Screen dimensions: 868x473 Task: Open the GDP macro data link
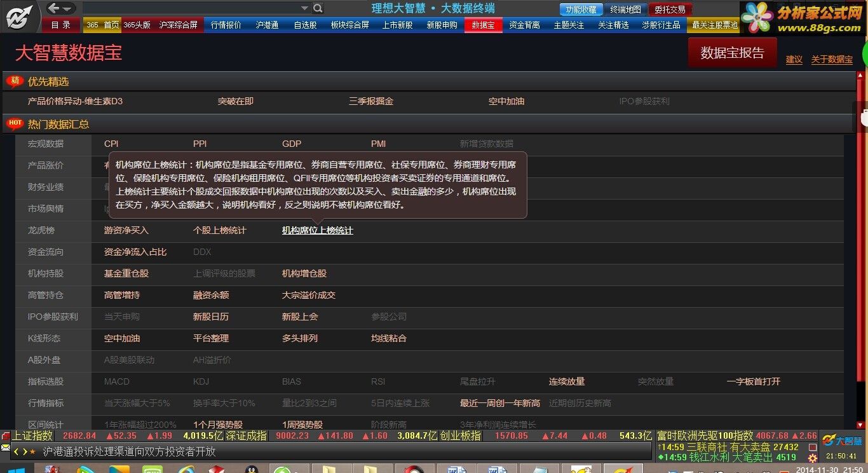point(292,144)
